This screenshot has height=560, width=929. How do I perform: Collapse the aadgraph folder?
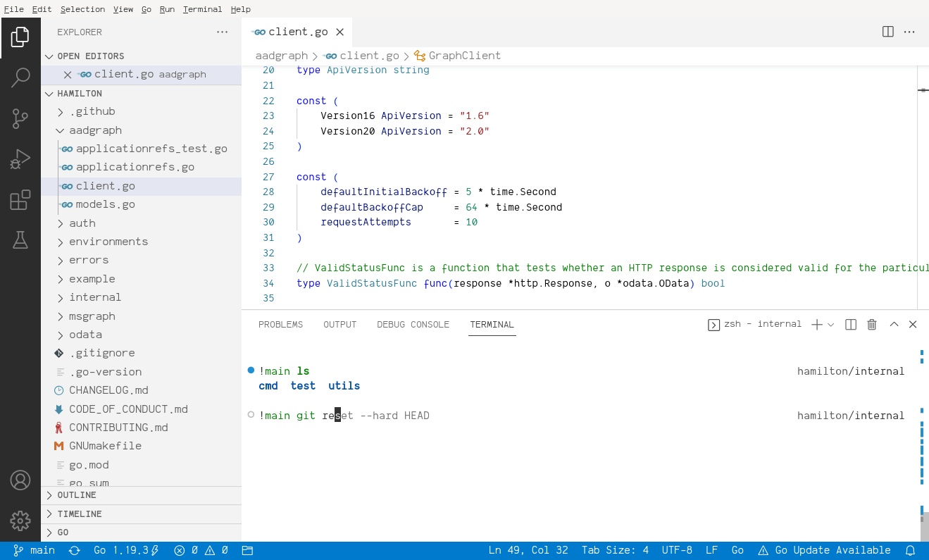click(x=95, y=130)
